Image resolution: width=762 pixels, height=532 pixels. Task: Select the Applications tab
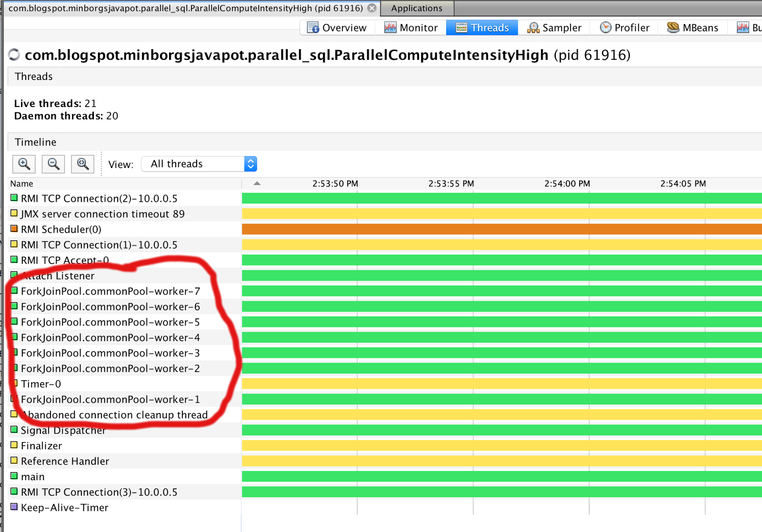(x=417, y=8)
